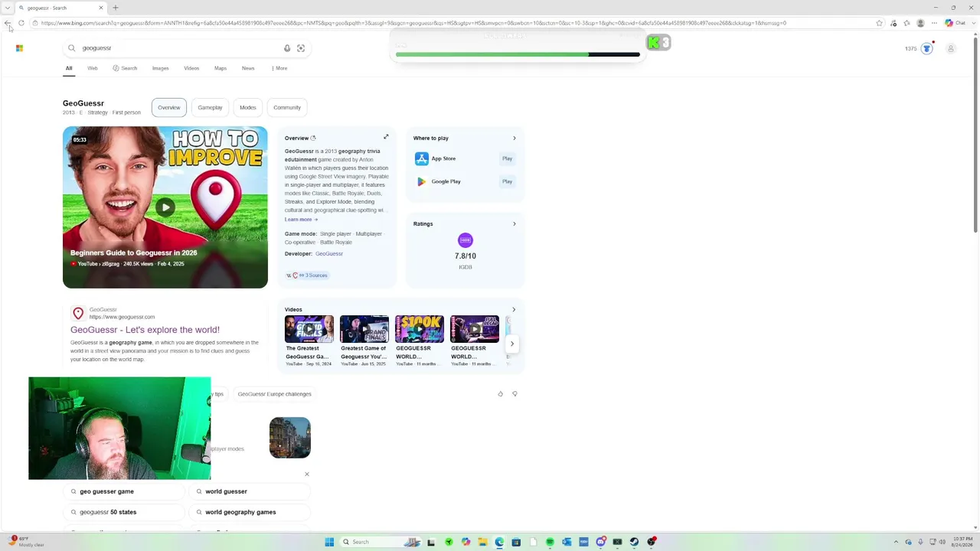980x551 pixels.
Task: Open the More search categories menu
Action: coord(279,68)
